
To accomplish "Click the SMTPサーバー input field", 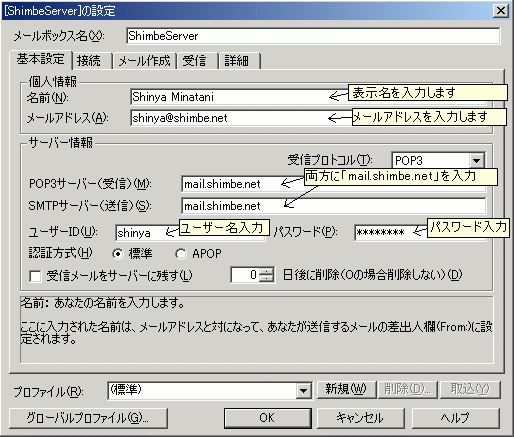I will click(x=333, y=206).
